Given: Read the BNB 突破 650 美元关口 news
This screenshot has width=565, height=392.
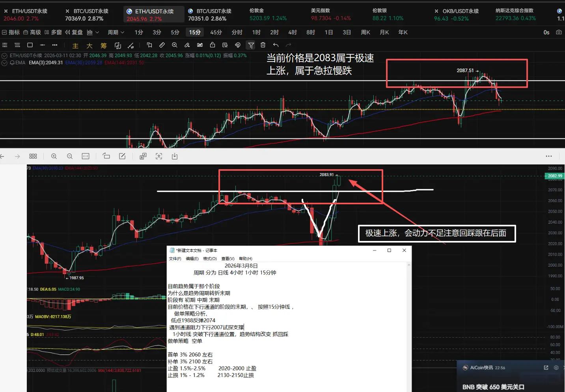Looking at the screenshot, I should click(x=493, y=387).
